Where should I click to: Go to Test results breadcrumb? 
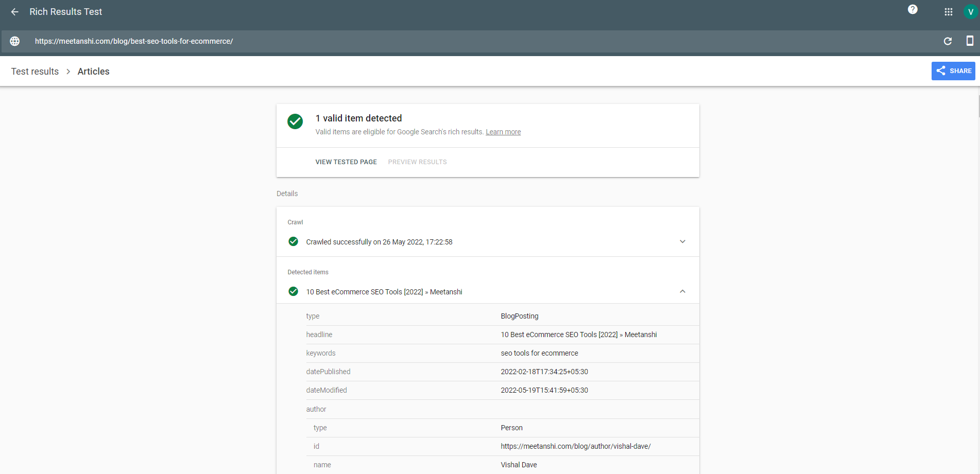pos(35,72)
